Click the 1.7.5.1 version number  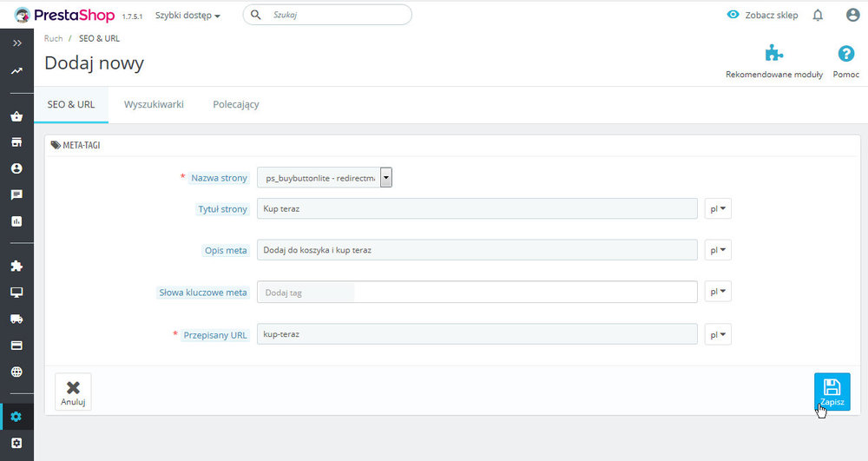point(132,16)
